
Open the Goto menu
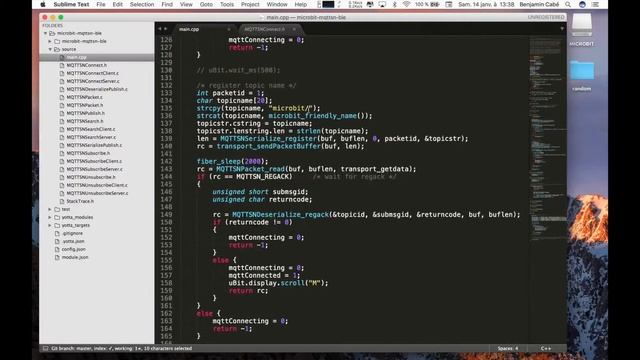206,4
